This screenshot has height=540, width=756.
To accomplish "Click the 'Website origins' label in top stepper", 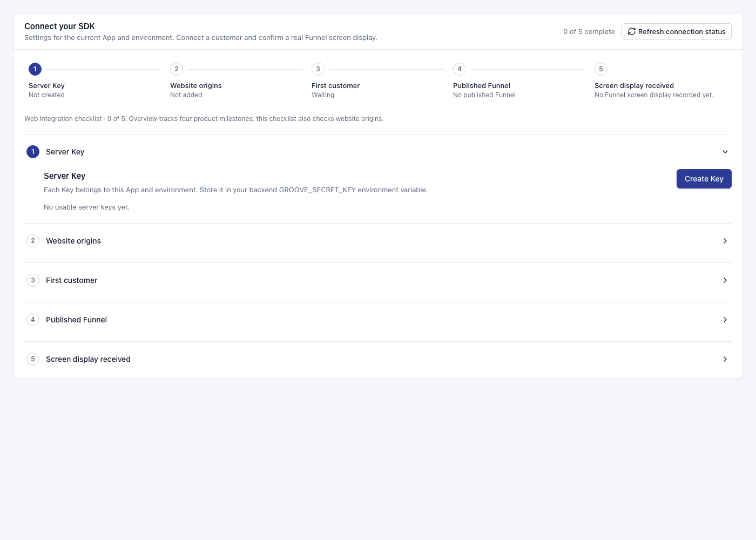I will 196,86.
